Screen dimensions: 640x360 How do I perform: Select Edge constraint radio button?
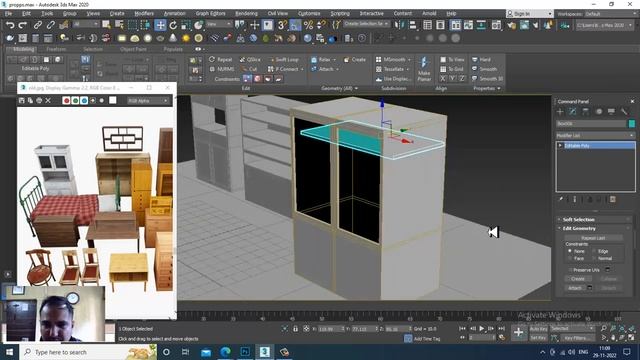pyautogui.click(x=594, y=251)
